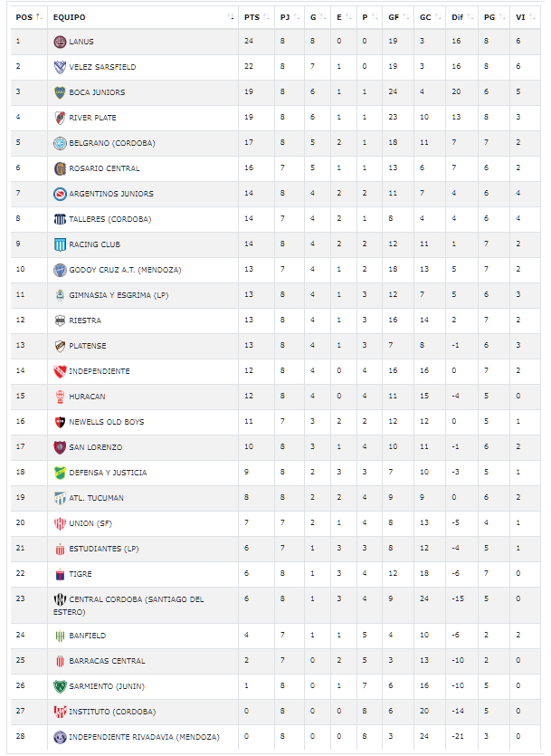
Task: Click the Banfield team badge
Action: pos(60,636)
